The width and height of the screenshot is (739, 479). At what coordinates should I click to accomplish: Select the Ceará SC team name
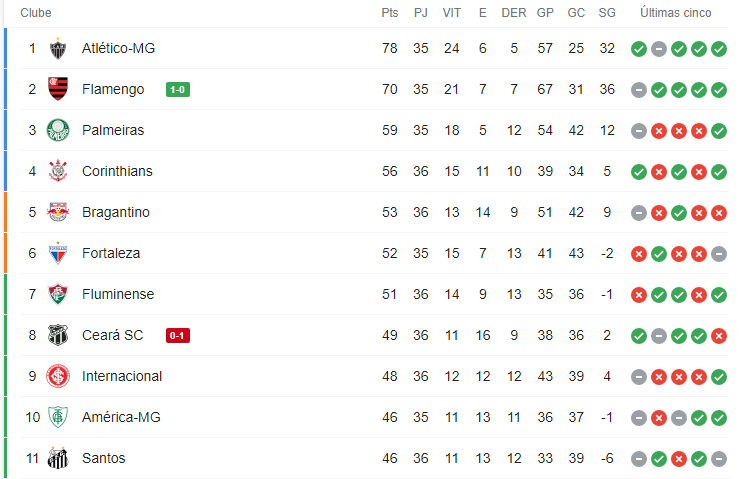pos(112,335)
